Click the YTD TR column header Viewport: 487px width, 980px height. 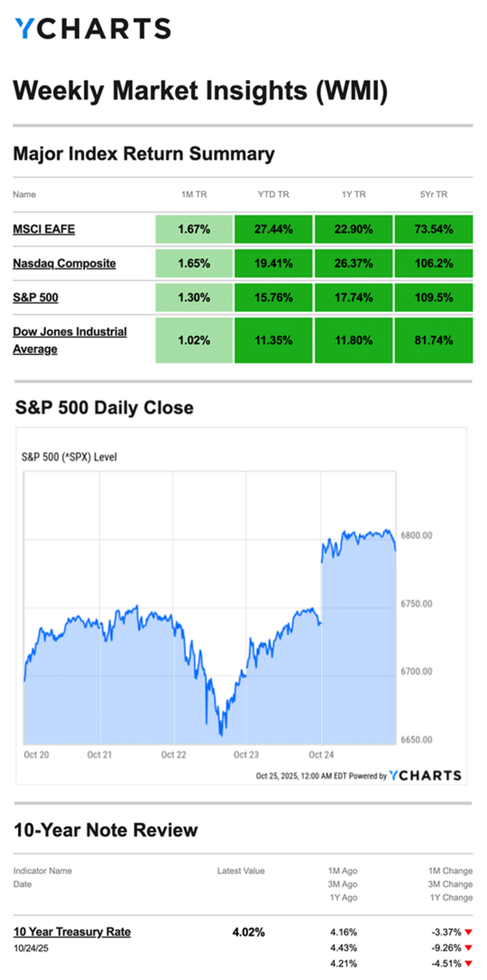(x=273, y=194)
